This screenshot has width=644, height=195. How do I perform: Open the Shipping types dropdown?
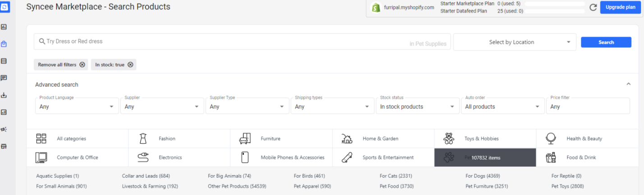click(332, 106)
